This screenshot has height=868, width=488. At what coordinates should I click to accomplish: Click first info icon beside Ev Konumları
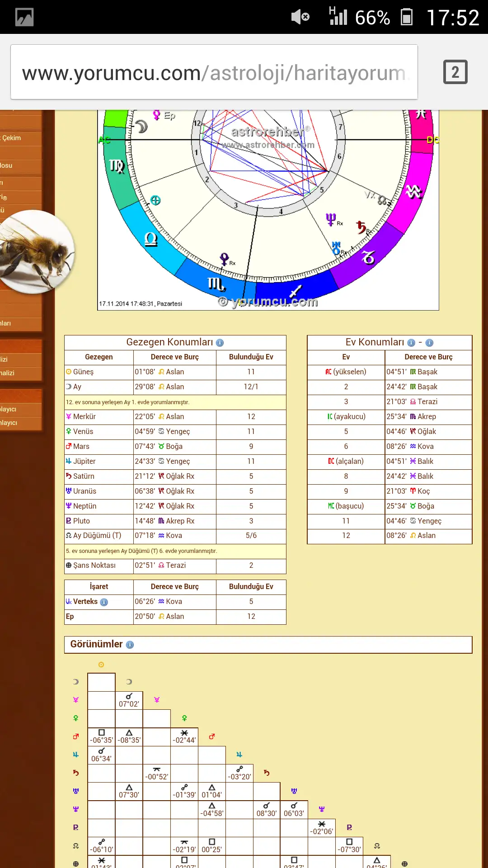[x=411, y=343]
